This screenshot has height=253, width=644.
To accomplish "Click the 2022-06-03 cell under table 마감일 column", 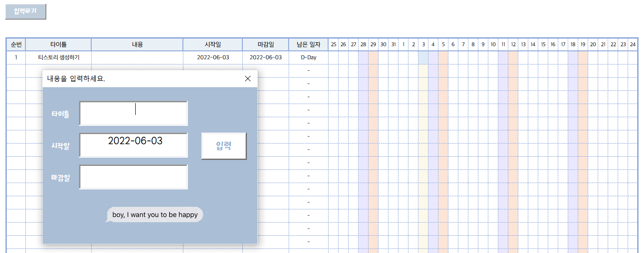I will [x=265, y=58].
